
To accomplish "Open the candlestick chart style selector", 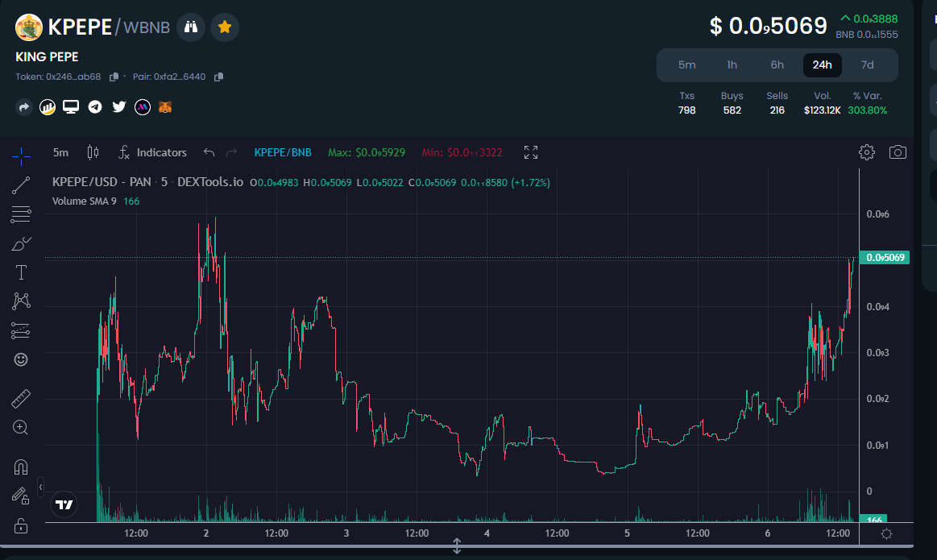I will [x=93, y=152].
